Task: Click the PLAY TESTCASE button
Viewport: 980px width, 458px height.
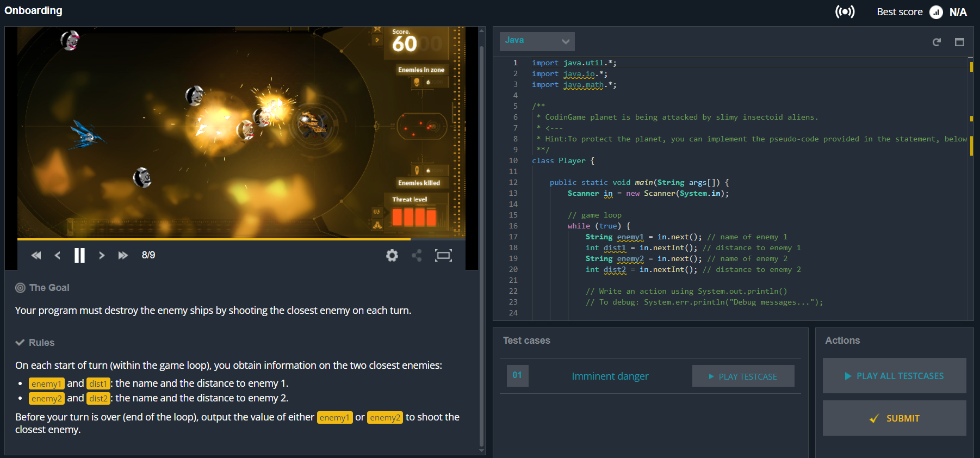Action: tap(743, 376)
